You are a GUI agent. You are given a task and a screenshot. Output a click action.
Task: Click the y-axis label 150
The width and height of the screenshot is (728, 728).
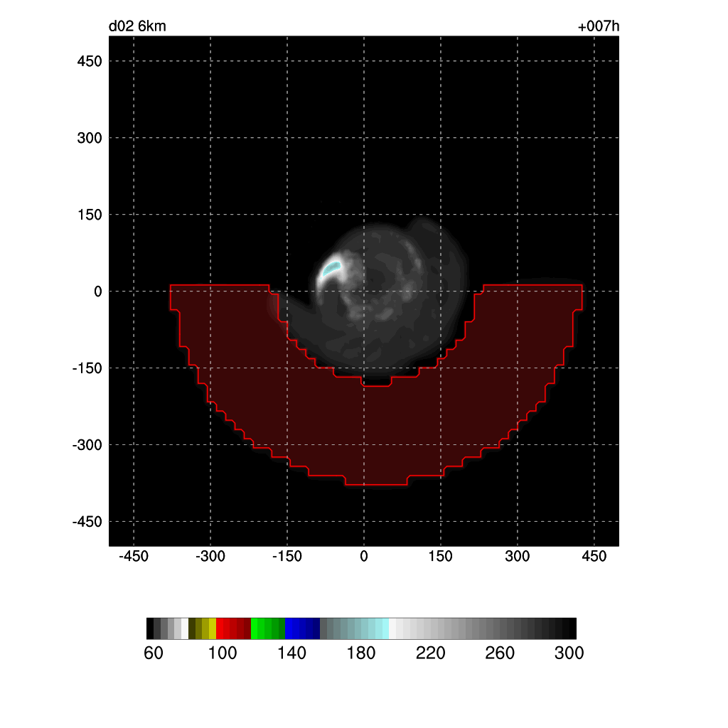point(90,215)
